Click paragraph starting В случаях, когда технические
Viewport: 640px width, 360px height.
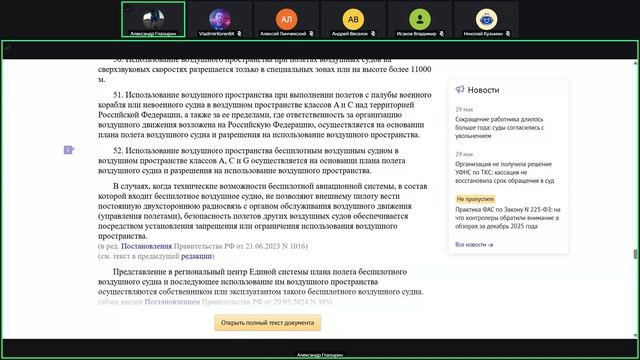click(262, 211)
